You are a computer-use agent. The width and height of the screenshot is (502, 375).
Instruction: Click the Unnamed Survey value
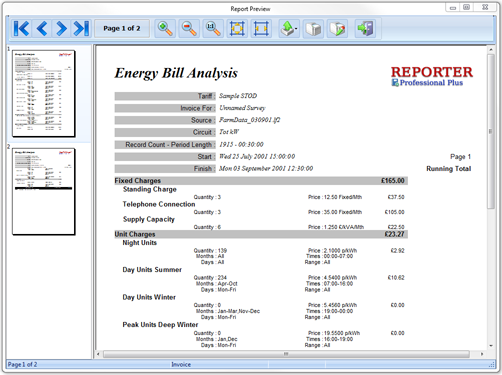pyautogui.click(x=242, y=108)
